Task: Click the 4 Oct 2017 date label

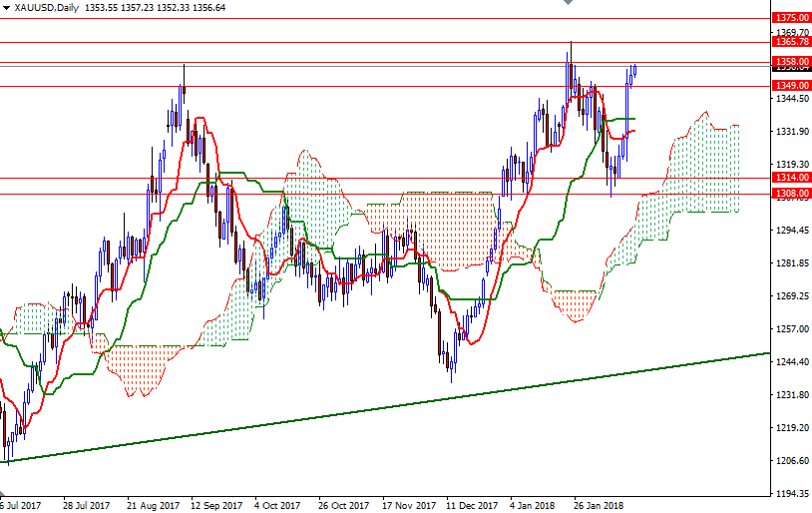Action: 277,505
